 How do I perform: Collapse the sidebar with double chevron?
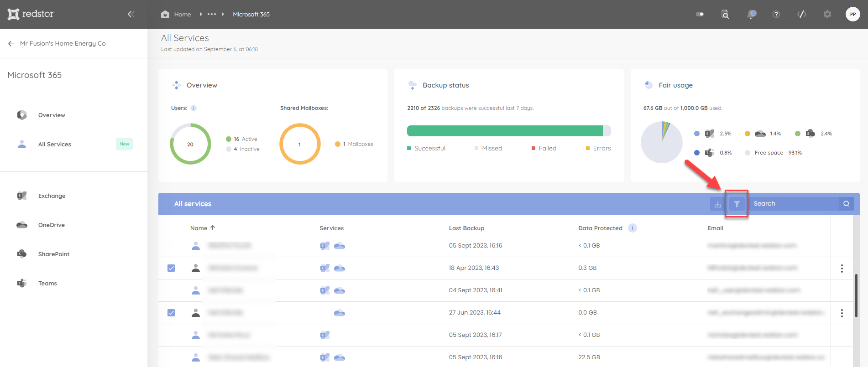click(131, 14)
